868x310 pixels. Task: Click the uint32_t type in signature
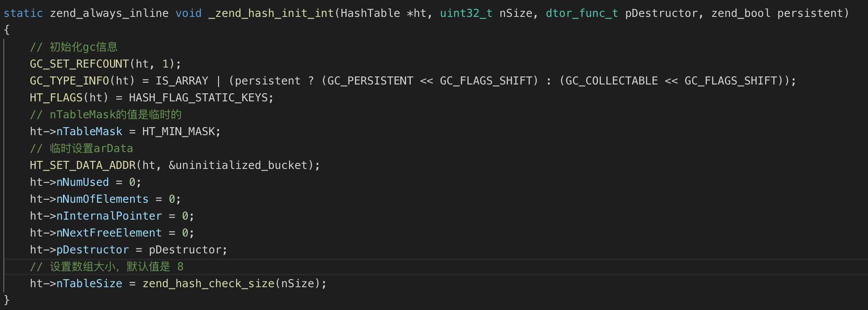click(466, 13)
